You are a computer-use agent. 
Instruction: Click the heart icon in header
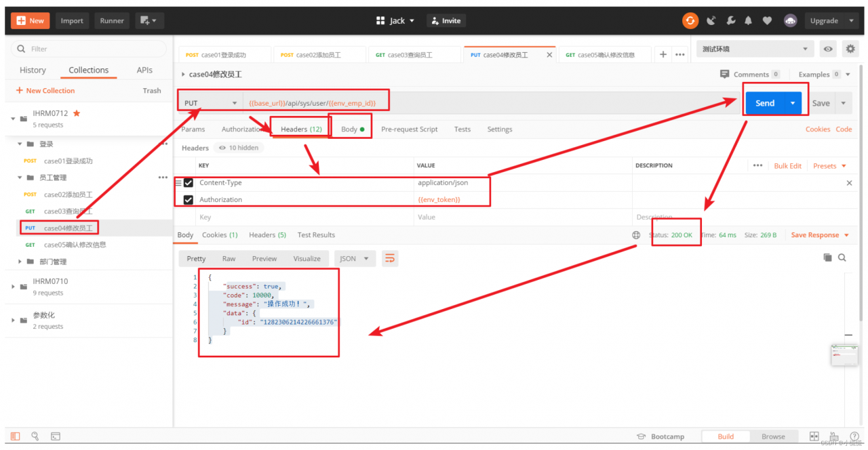pos(767,21)
